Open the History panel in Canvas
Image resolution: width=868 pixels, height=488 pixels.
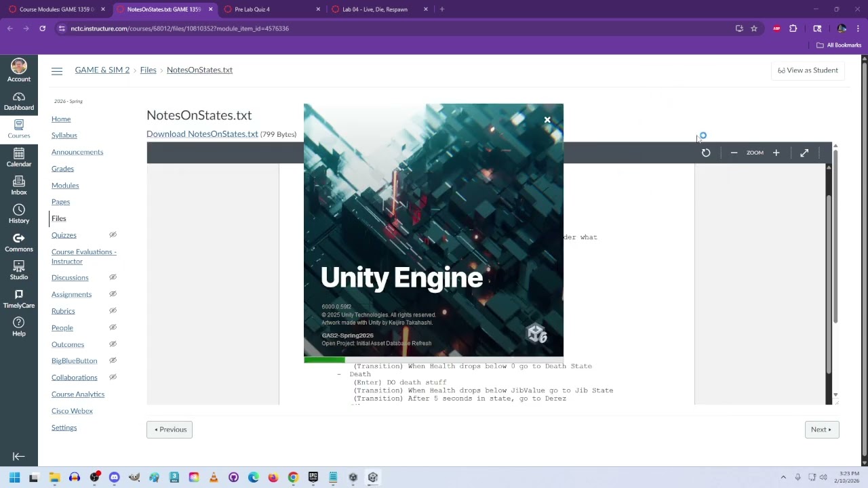(x=19, y=214)
